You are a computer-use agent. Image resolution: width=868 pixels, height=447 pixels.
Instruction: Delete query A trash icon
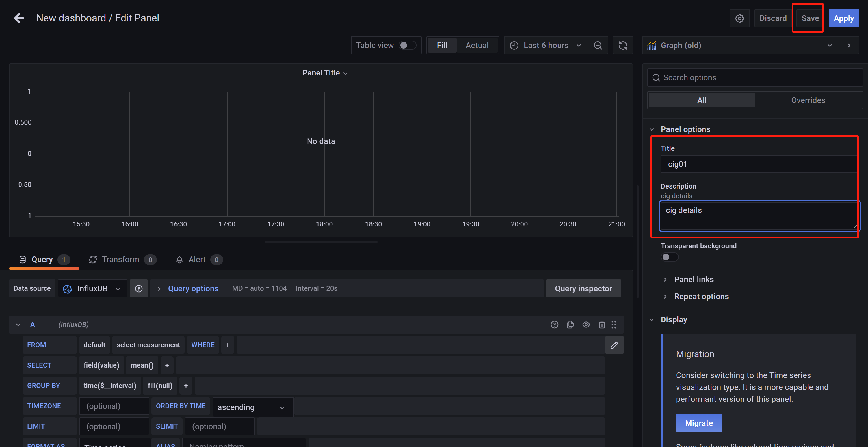(x=602, y=324)
